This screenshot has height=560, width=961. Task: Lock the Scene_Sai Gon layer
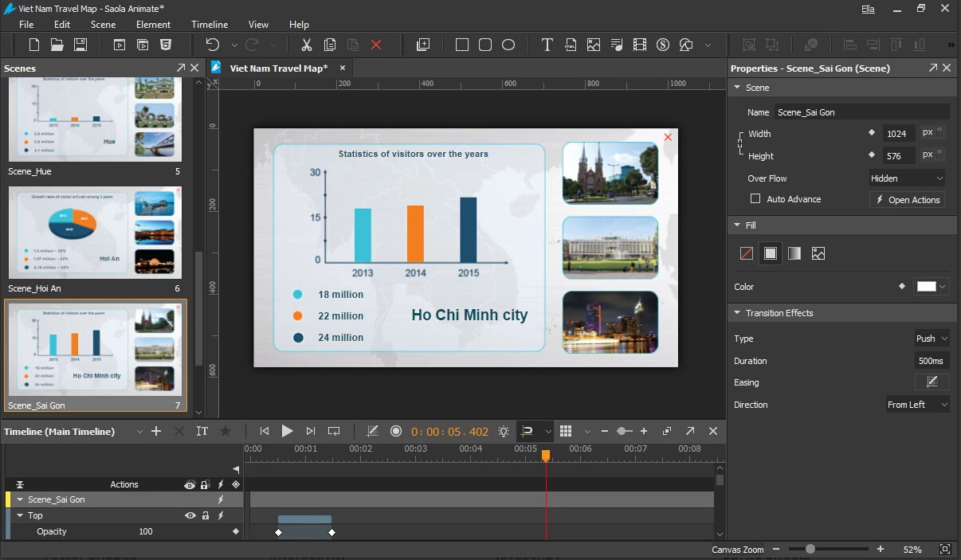pos(206,499)
